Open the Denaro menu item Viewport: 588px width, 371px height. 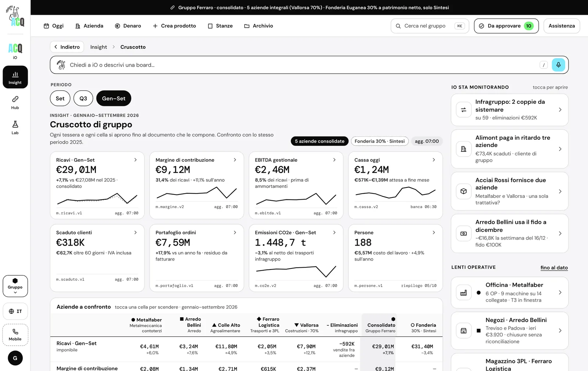pyautogui.click(x=128, y=26)
